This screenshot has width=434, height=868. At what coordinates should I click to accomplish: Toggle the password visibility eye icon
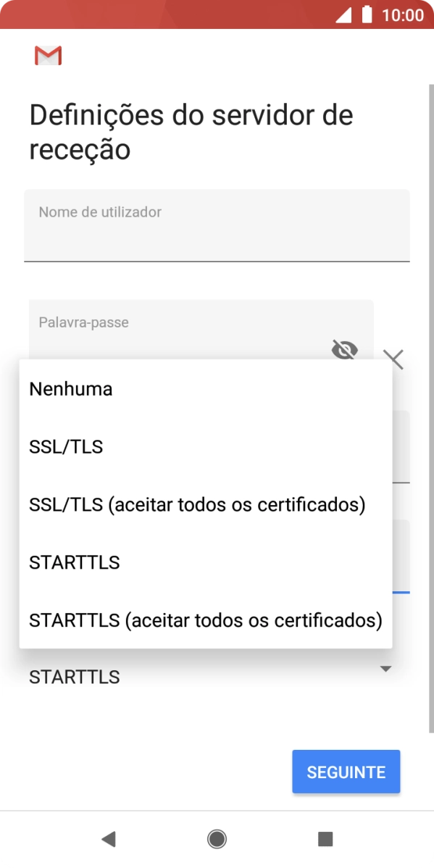[345, 350]
